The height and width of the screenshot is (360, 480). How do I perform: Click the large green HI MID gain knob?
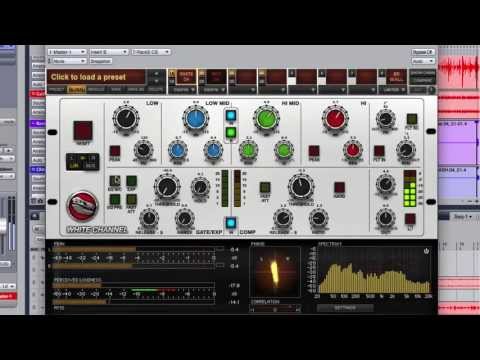tap(266, 118)
